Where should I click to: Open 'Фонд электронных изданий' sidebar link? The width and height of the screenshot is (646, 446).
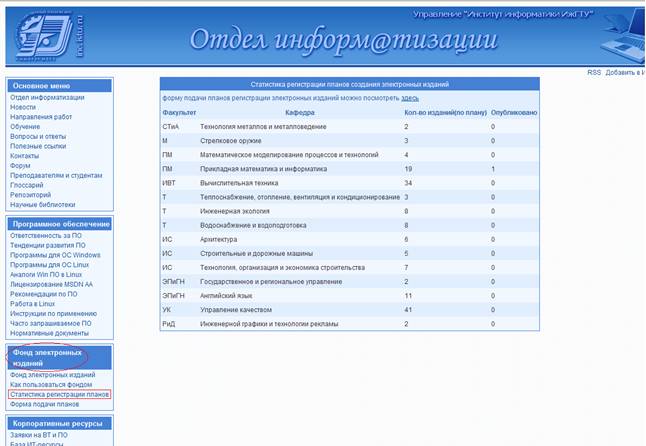click(x=53, y=375)
